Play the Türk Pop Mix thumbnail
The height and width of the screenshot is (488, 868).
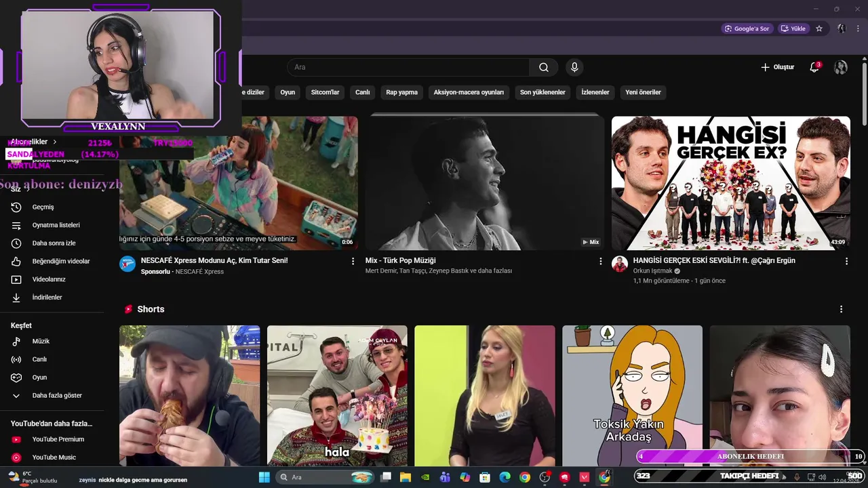click(484, 183)
